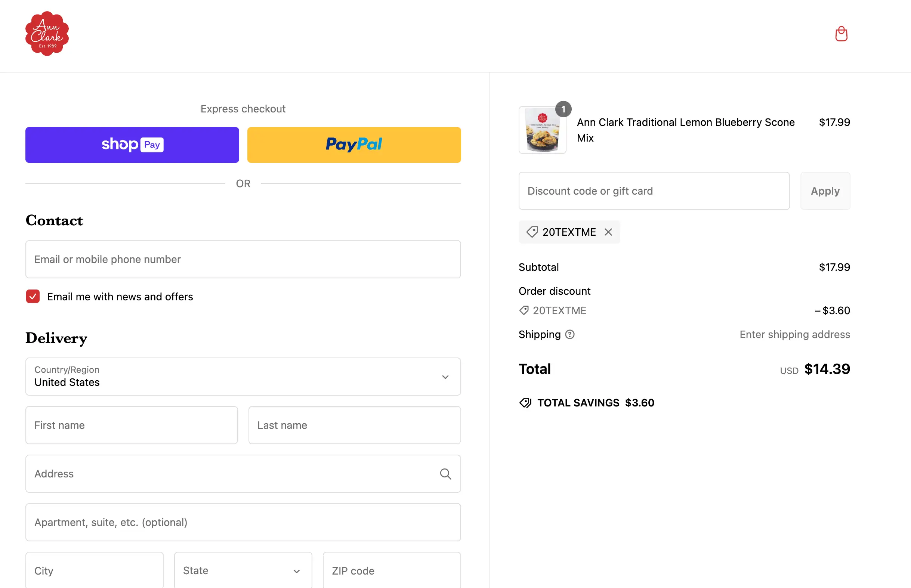Screen dimensions: 911x588
Task: Open the shopping bag cart icon
Action: (841, 34)
